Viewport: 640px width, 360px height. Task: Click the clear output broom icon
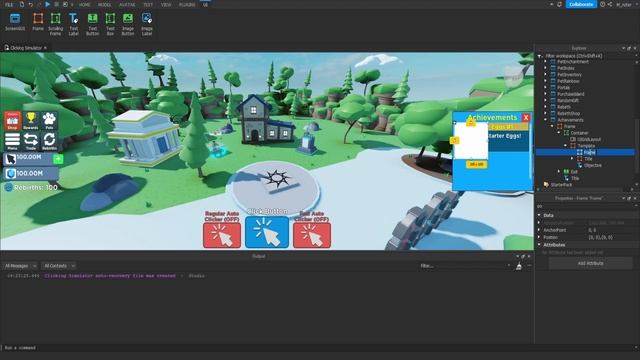519,266
